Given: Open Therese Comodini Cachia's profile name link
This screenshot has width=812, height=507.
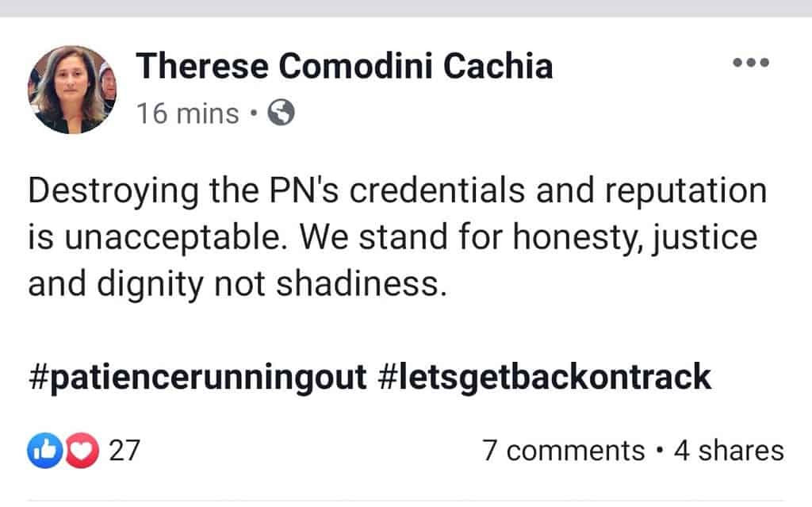Looking at the screenshot, I should click(x=344, y=67).
